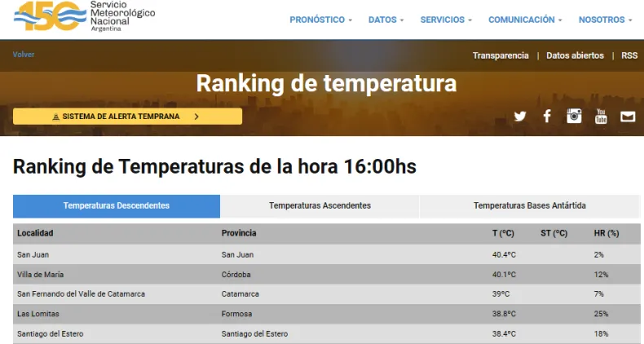Click the Volver link

(x=24, y=55)
